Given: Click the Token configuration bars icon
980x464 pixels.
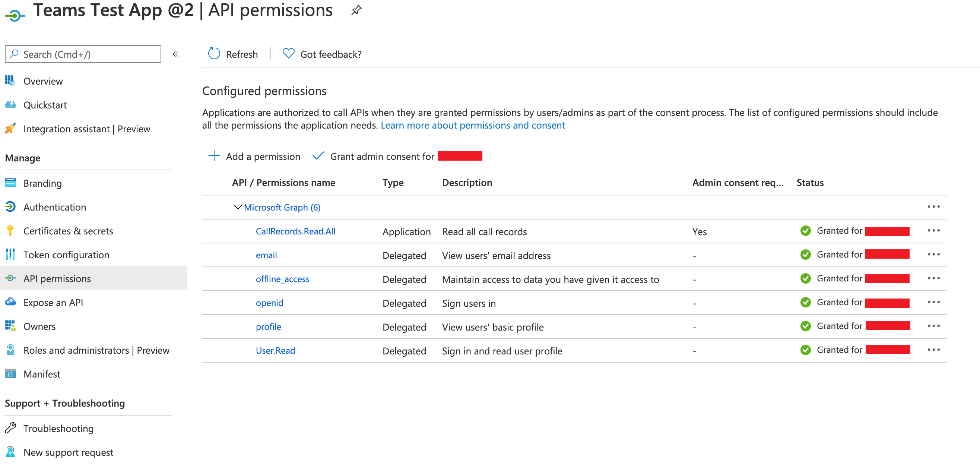Looking at the screenshot, I should [10, 254].
